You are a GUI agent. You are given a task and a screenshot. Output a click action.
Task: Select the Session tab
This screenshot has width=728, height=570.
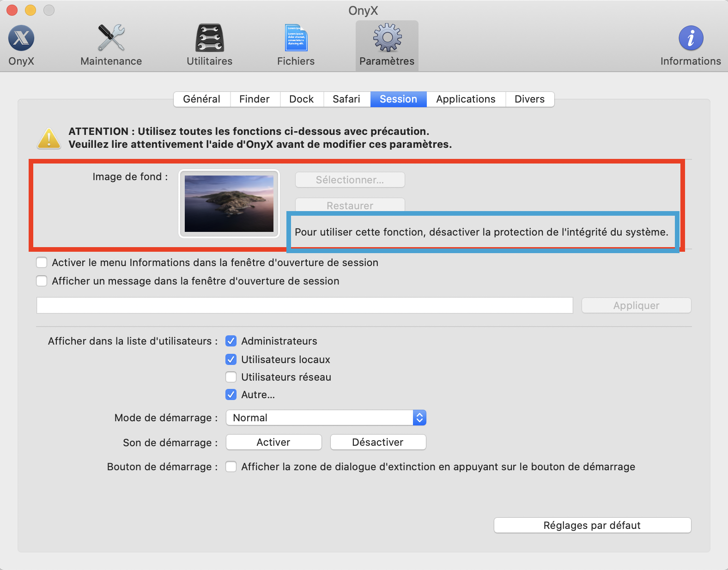pyautogui.click(x=398, y=99)
